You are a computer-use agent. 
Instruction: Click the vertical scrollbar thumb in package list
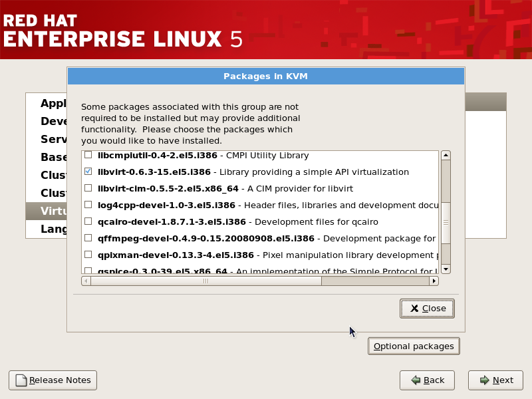pyautogui.click(x=446, y=223)
